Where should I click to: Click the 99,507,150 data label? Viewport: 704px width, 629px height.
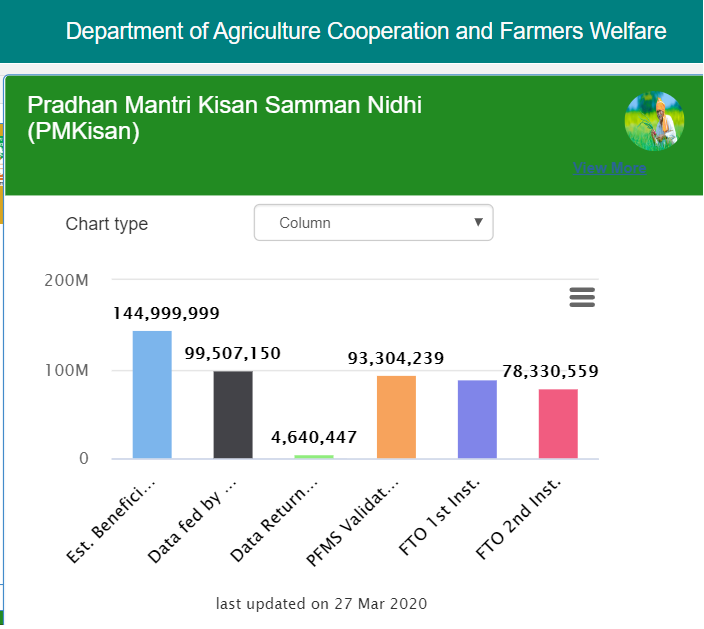tap(233, 353)
